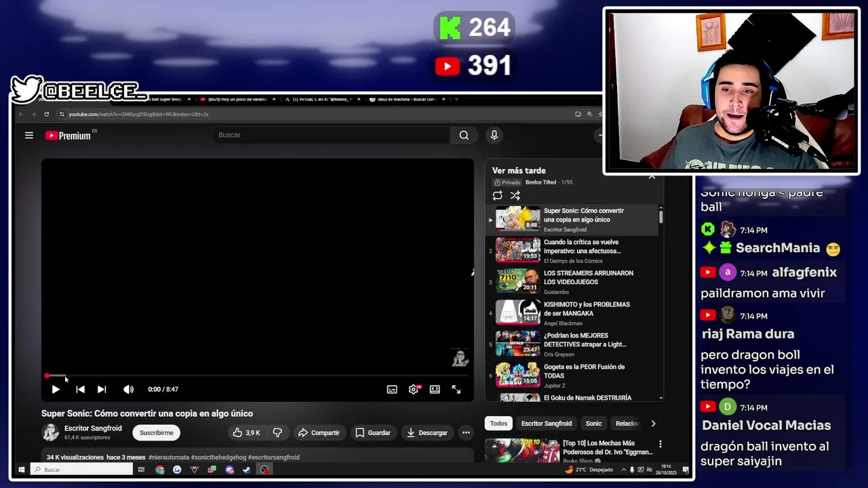Switch to the VirTual C en X tab
Image resolution: width=868 pixels, height=488 pixels.
(322, 99)
